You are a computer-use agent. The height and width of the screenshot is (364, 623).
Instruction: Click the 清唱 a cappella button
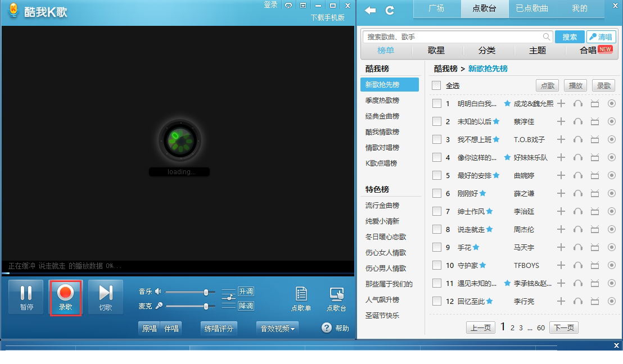(602, 36)
